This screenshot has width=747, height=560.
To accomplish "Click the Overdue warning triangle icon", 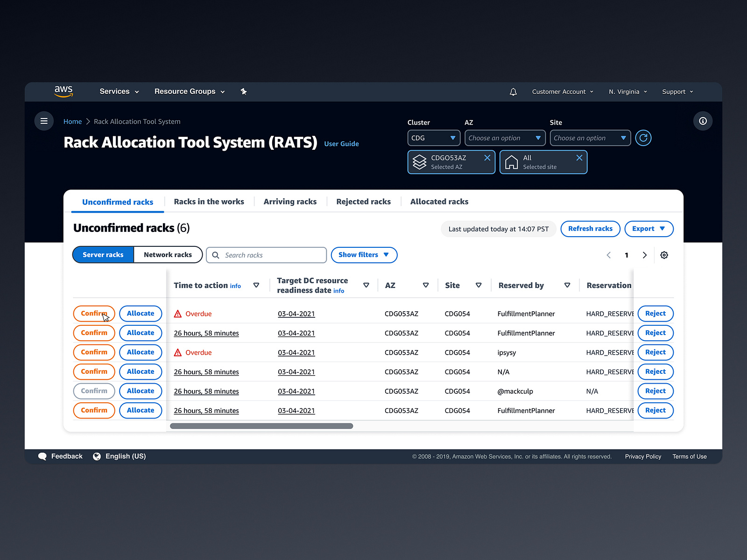I will coord(177,314).
